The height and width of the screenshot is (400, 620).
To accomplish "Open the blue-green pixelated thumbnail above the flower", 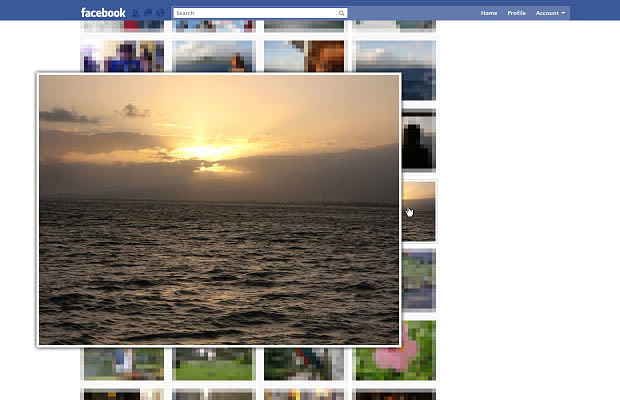I will [418, 280].
